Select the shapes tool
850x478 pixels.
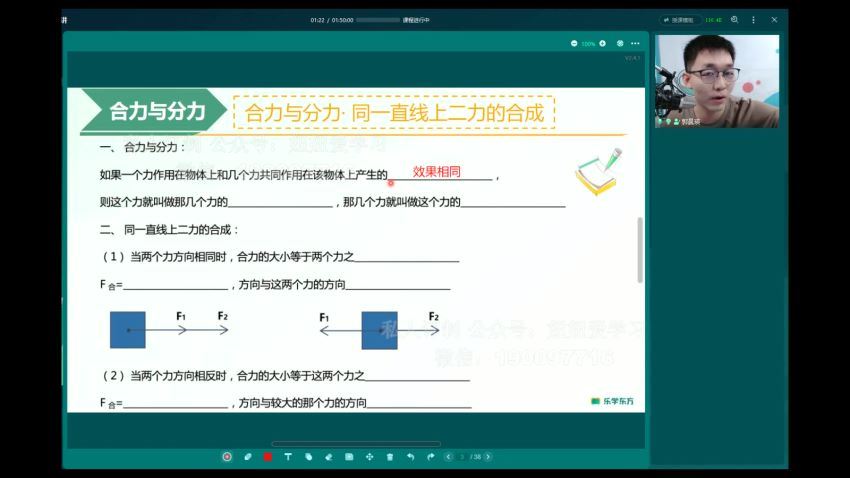(308, 457)
